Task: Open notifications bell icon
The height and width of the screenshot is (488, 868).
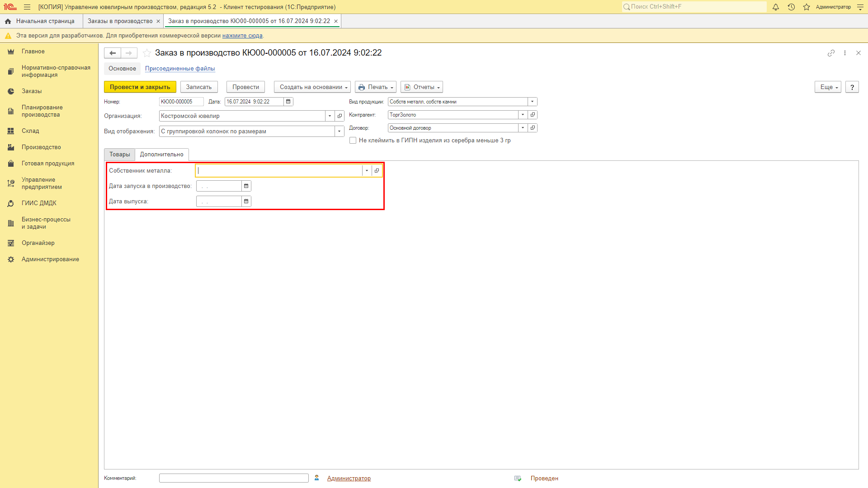Action: click(776, 7)
